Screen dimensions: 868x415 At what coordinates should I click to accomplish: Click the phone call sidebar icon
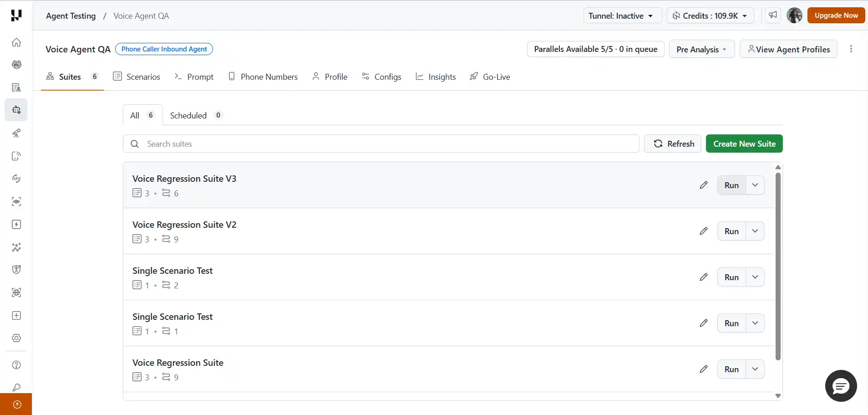(16, 156)
